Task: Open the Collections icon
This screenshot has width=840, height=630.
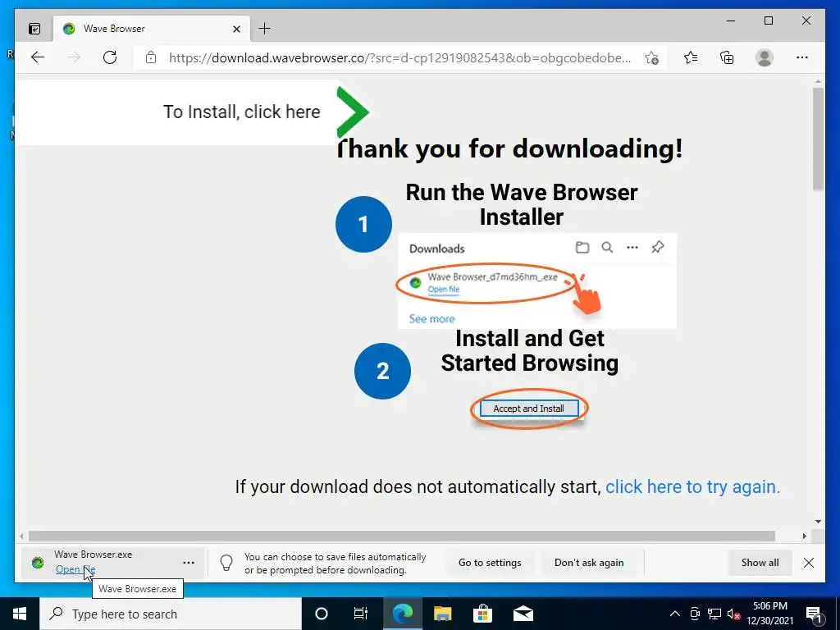Action: [x=727, y=57]
